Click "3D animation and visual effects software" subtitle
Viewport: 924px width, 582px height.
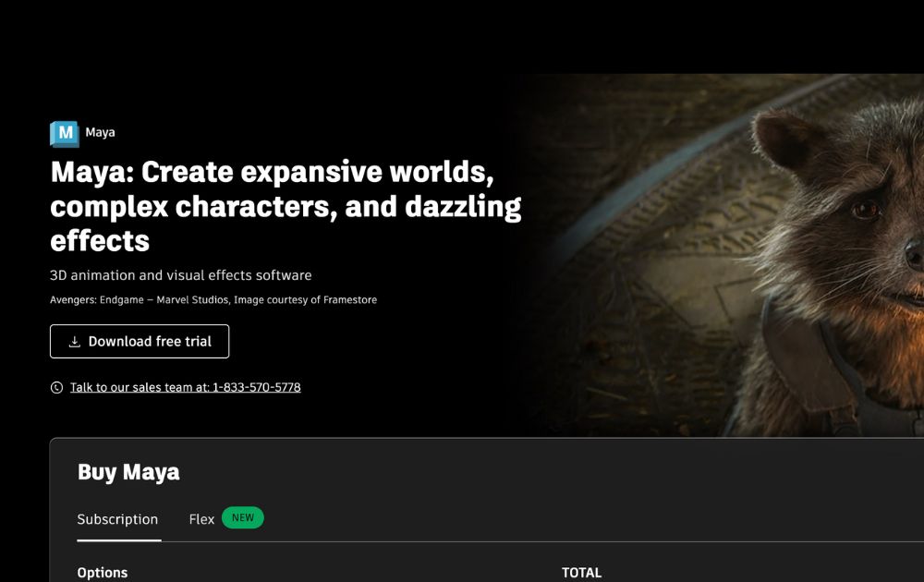pos(181,275)
